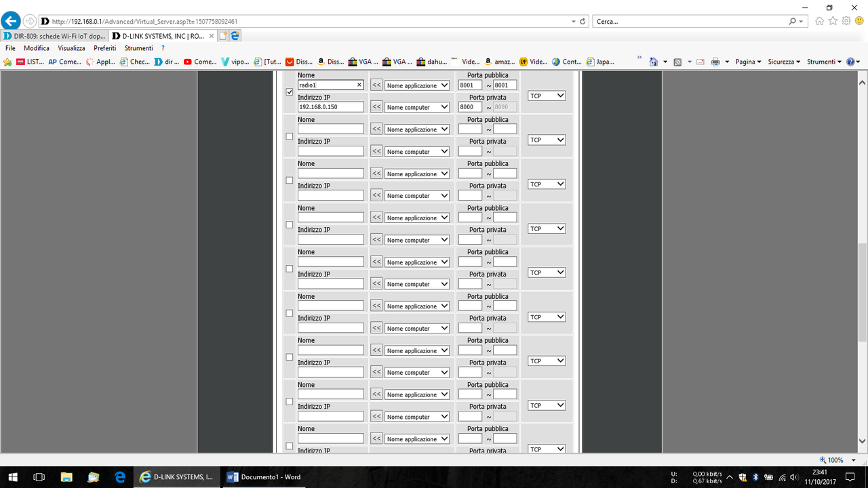Refresh the page with the reload icon

point(583,22)
